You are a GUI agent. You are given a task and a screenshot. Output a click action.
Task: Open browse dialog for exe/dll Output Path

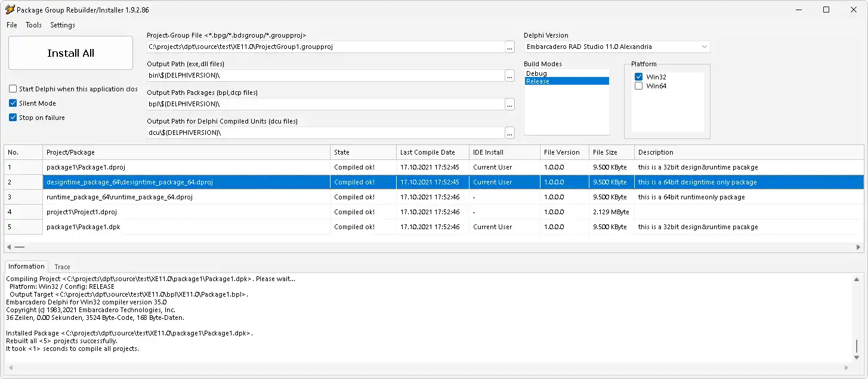509,75
